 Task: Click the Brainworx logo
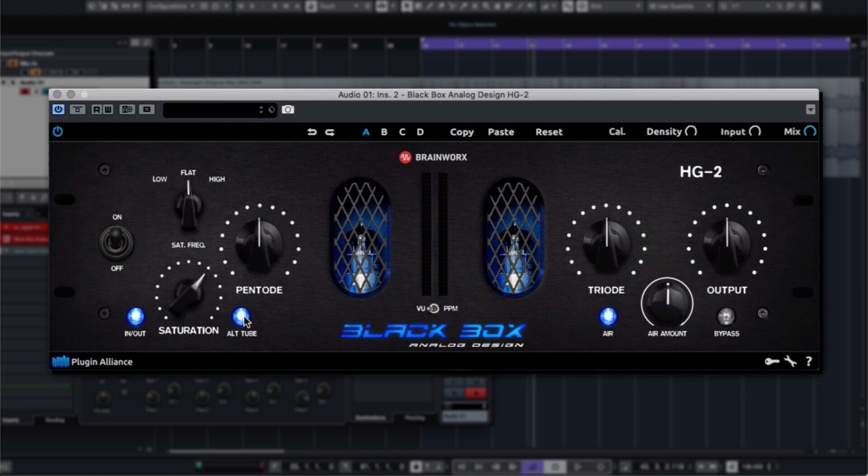click(433, 157)
